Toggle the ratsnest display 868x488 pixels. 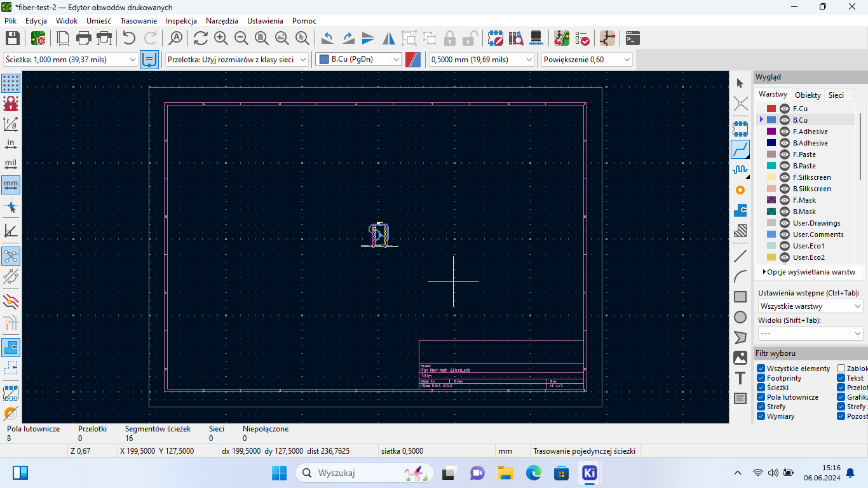[11, 256]
